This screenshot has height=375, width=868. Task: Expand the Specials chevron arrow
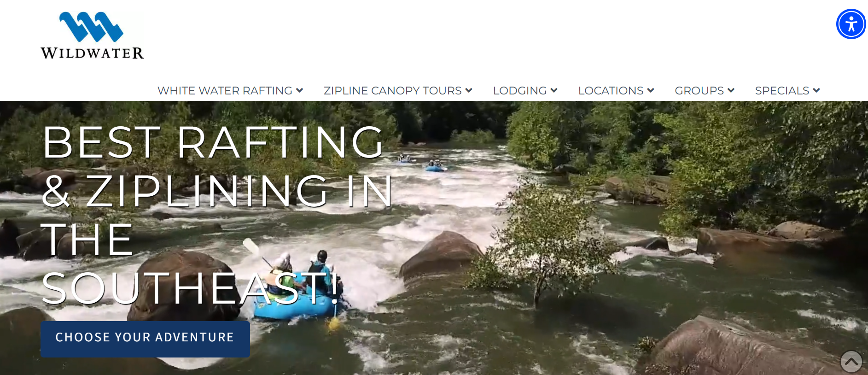[816, 90]
